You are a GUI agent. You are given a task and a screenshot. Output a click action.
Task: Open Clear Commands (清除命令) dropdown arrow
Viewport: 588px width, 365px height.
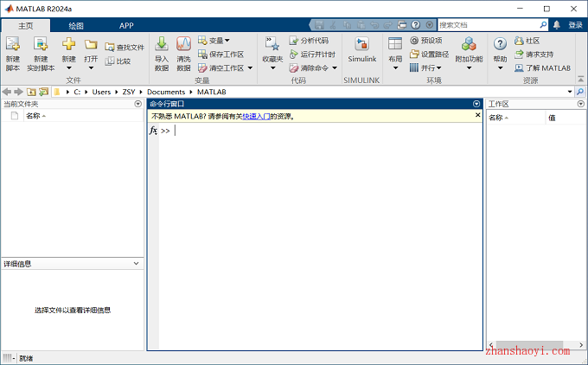(335, 68)
